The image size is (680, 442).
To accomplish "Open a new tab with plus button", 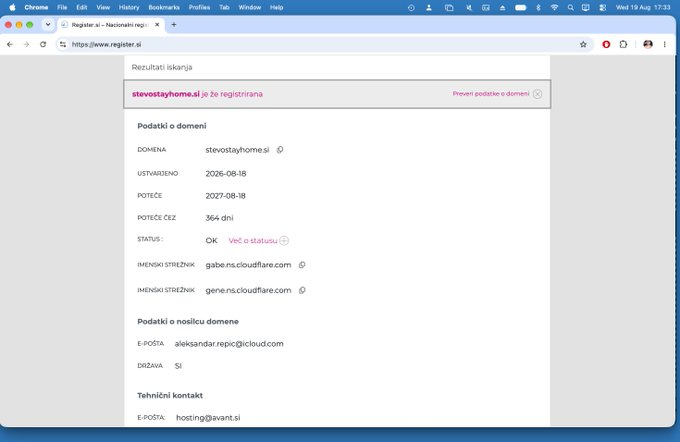I will click(173, 25).
